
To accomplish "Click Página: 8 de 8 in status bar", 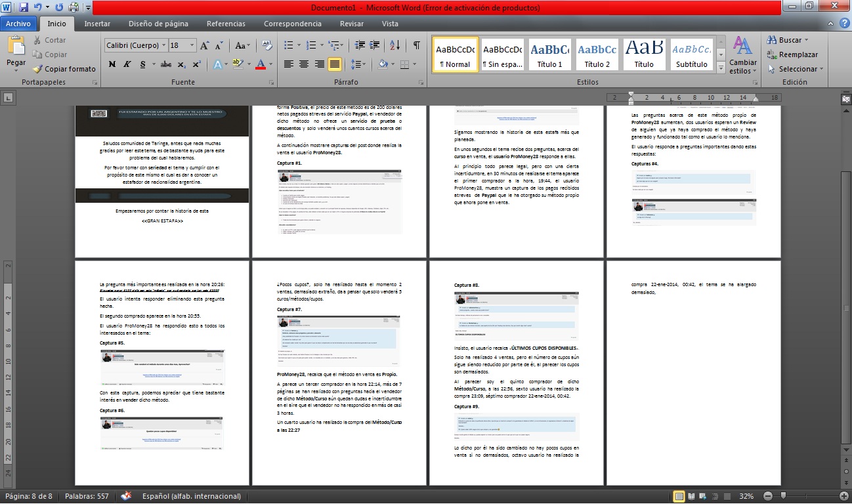I will (x=28, y=496).
